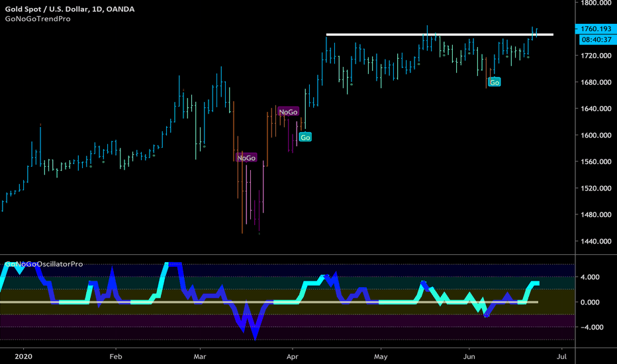Click the countdown timer 08:40:37
The height and width of the screenshot is (364, 617).
(x=596, y=40)
